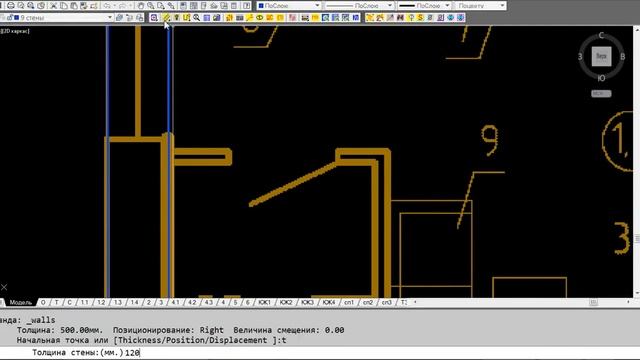
Task: Open the linetype 'ПоСлою' dropdown
Action: (390, 6)
